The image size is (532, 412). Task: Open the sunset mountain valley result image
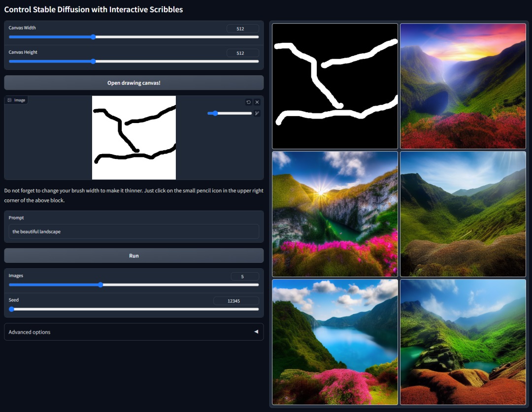coord(463,86)
